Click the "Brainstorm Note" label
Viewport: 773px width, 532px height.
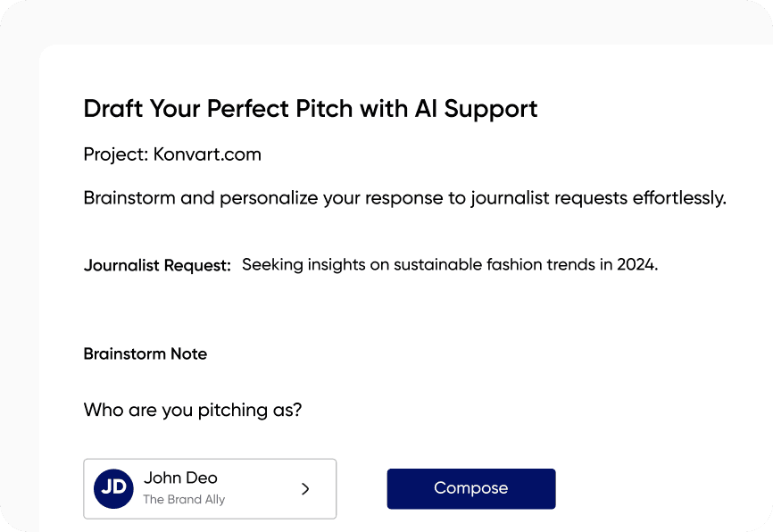point(145,353)
